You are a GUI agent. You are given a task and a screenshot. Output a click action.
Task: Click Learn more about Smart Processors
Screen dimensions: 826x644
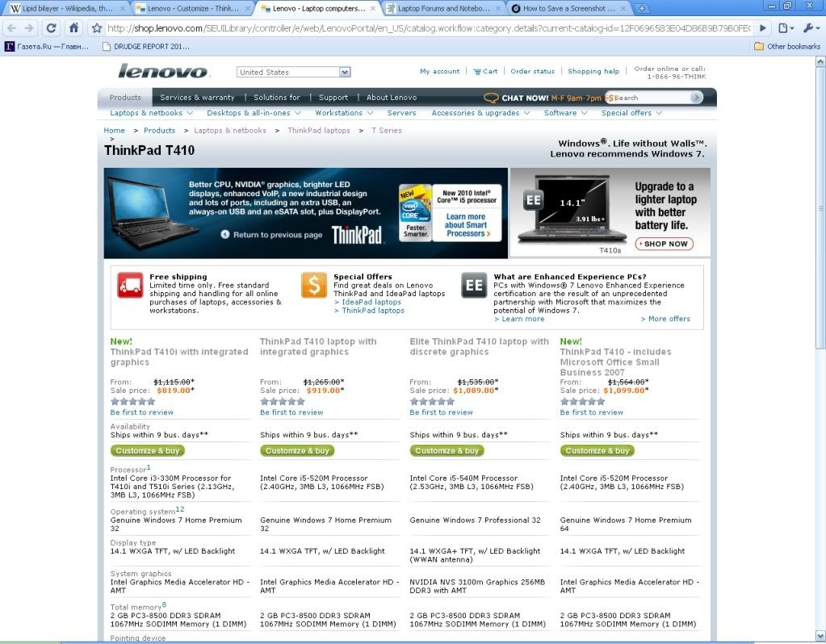pyautogui.click(x=467, y=225)
